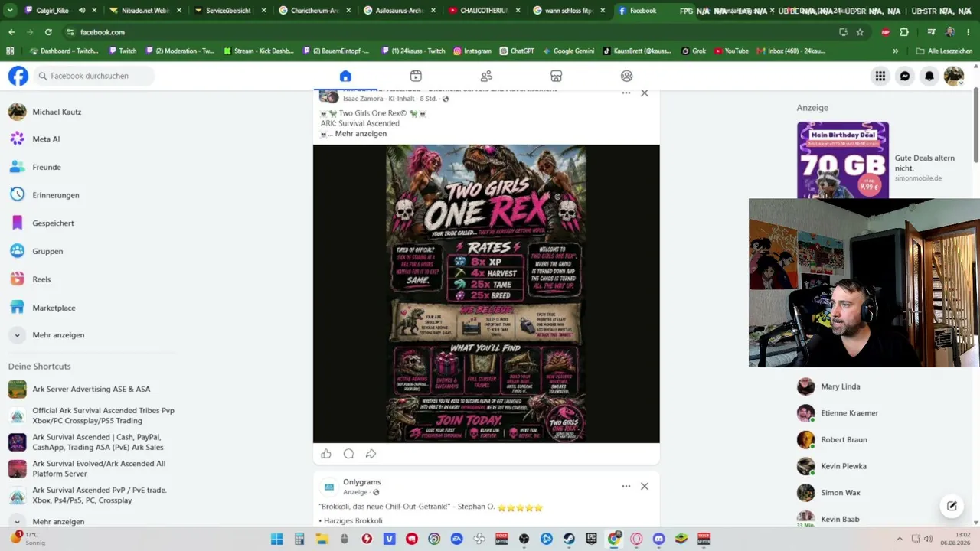Click the Facebook logo
The width and height of the screenshot is (980, 551).
tap(18, 76)
